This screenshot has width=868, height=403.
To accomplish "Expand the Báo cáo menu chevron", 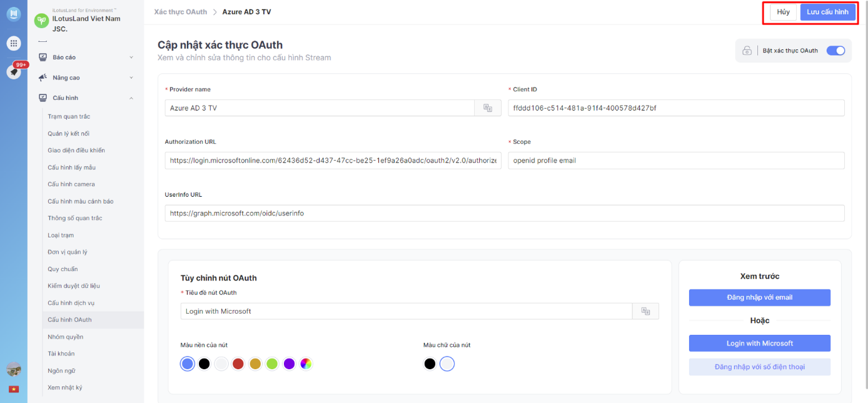I will (131, 57).
